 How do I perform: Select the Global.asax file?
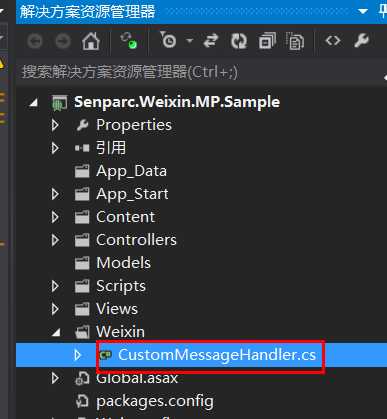[137, 378]
